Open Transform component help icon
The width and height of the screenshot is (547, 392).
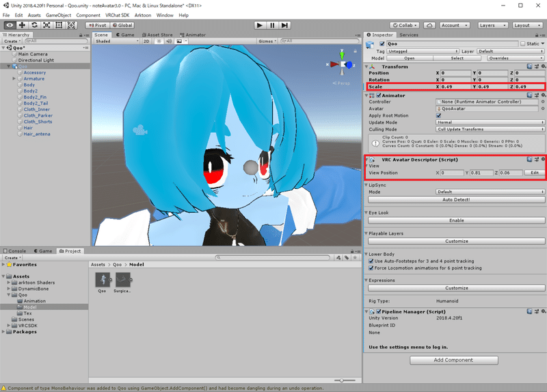click(x=529, y=66)
